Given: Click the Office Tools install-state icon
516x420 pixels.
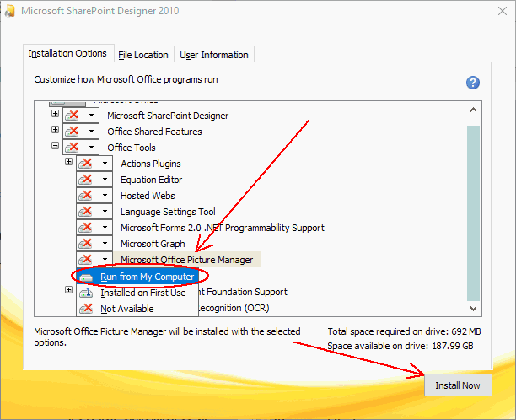Looking at the screenshot, I should [72, 147].
